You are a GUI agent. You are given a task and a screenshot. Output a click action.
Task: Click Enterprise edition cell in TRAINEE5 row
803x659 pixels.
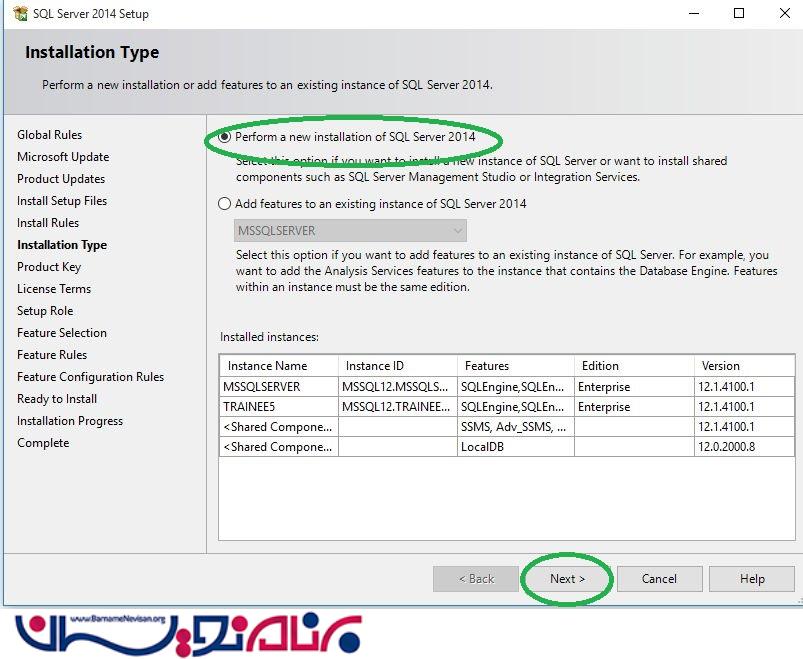point(635,407)
